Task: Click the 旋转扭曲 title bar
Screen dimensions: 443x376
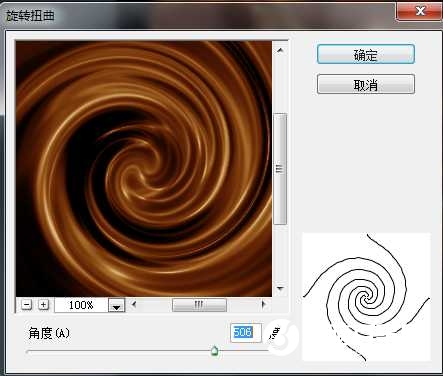Action: [x=200, y=15]
